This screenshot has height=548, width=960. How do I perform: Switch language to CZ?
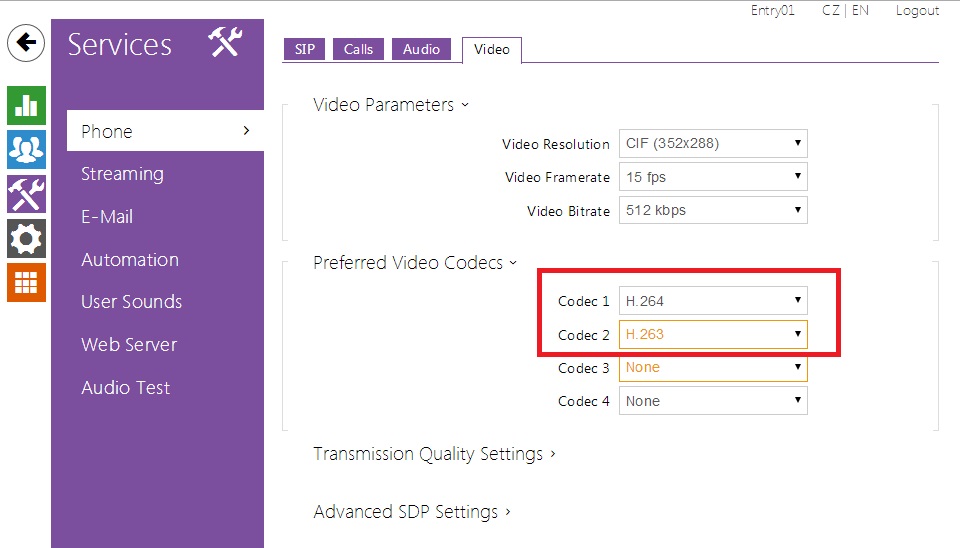[x=829, y=11]
